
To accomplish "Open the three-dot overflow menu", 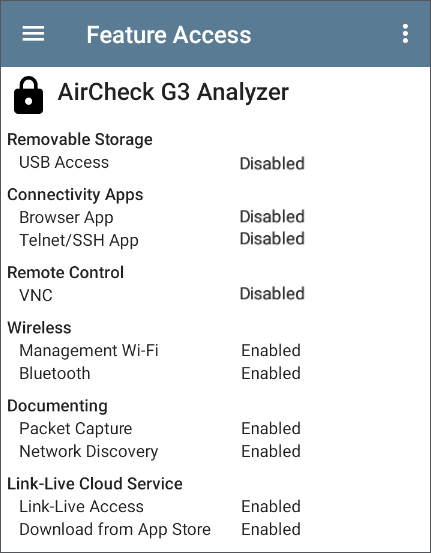I will pos(405,34).
